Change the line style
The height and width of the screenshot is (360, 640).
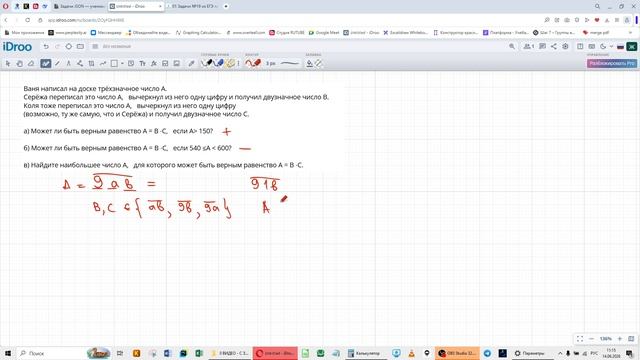289,63
